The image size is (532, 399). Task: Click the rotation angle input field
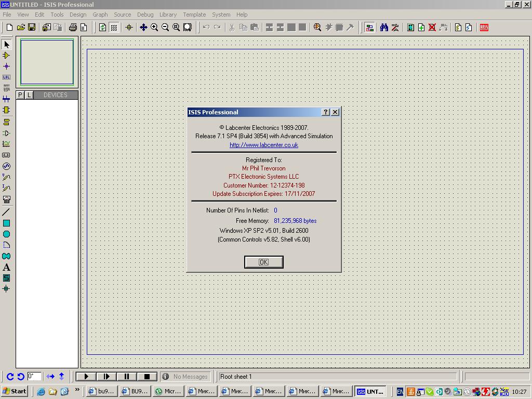tap(34, 376)
